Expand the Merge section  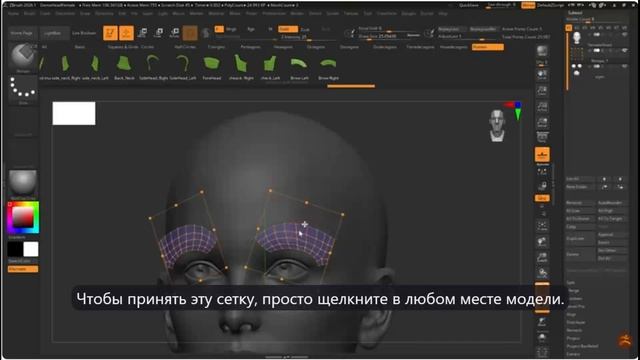coord(572,291)
